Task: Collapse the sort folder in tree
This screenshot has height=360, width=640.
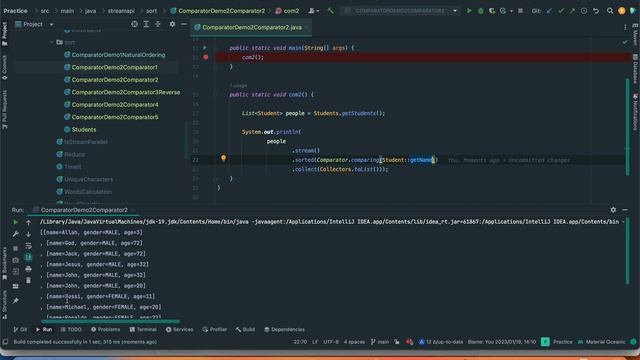Action: coord(52,42)
